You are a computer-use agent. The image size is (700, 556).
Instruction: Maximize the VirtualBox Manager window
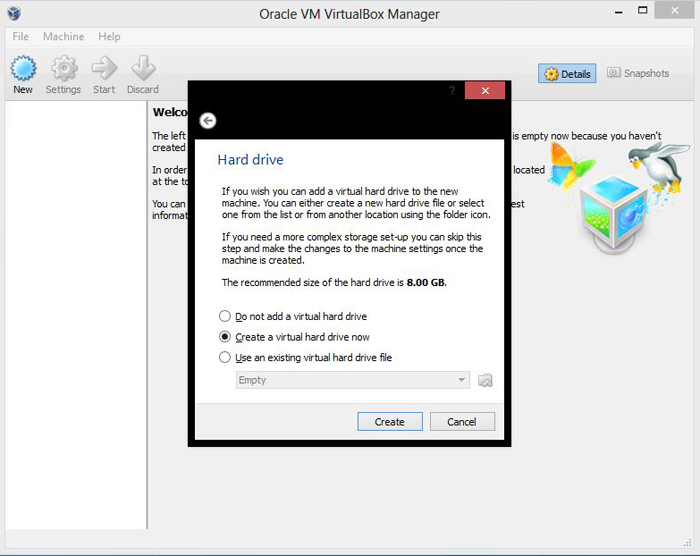642,10
